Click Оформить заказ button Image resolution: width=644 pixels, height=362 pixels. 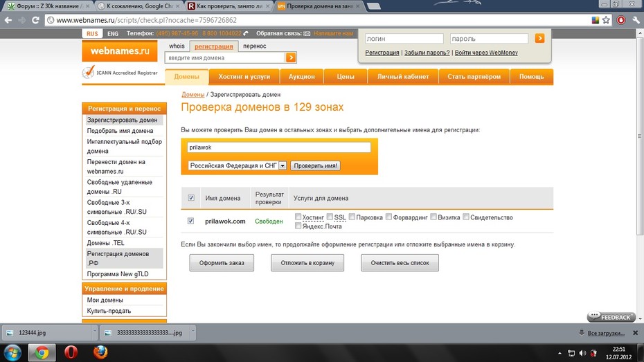coord(222,263)
